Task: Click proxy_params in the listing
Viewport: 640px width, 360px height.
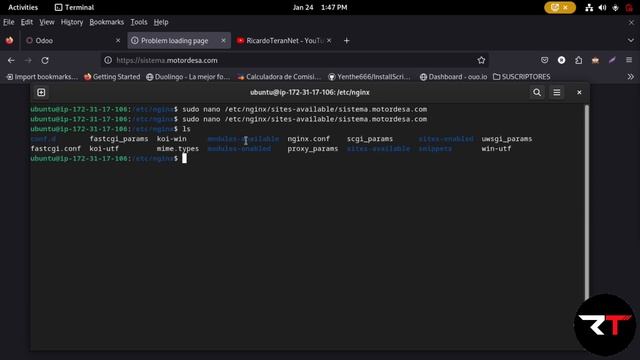Action: (x=313, y=149)
